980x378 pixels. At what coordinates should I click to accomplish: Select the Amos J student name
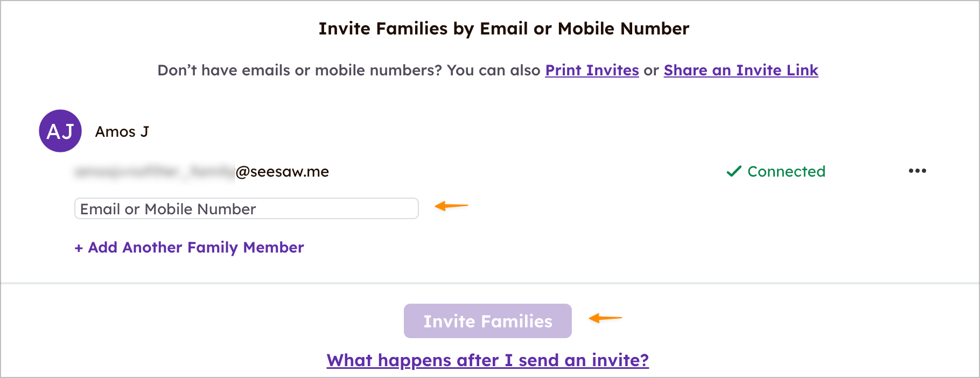[122, 132]
